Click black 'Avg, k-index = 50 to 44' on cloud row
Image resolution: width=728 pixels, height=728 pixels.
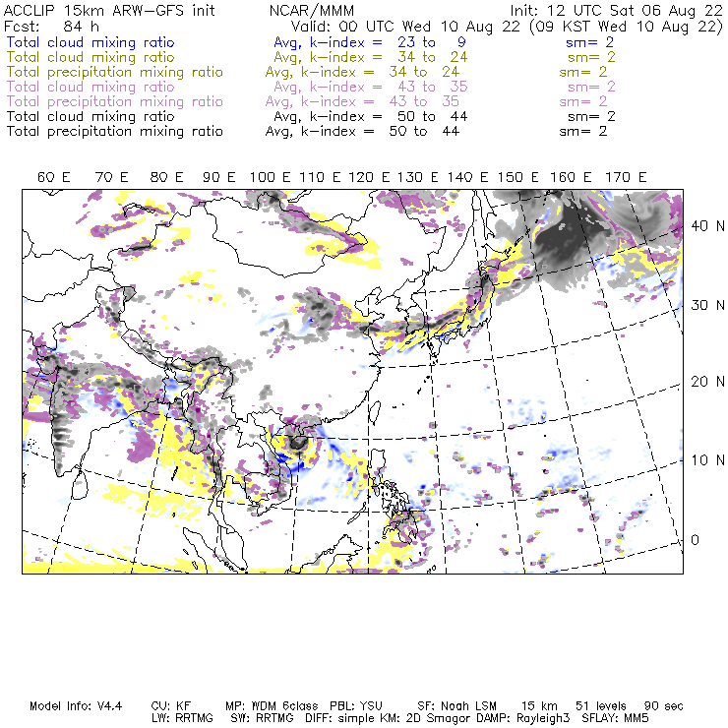click(371, 116)
